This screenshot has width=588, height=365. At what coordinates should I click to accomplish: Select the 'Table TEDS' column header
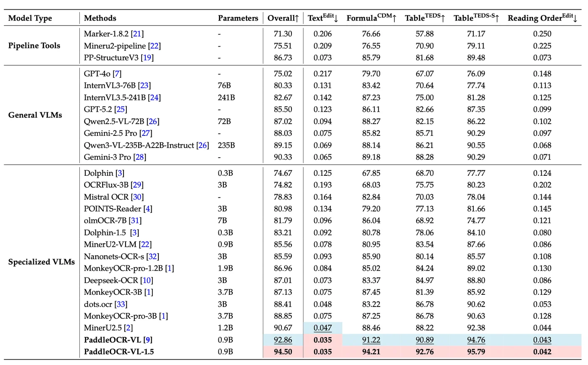coord(425,18)
